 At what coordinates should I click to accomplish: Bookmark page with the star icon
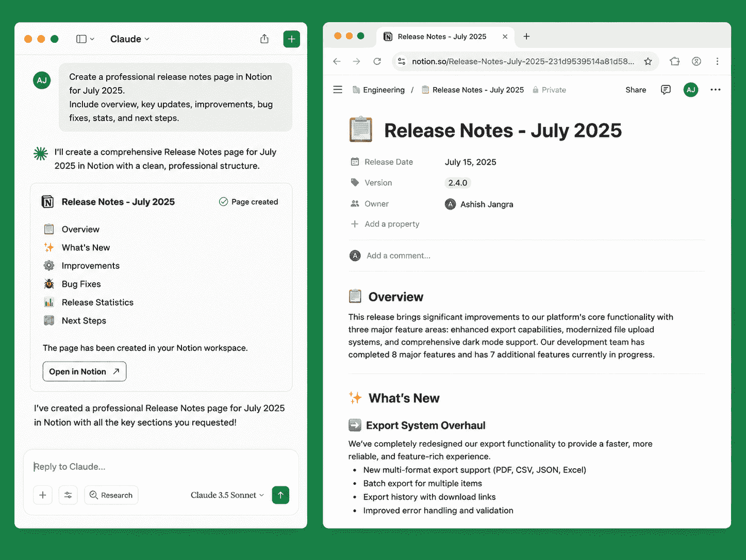coord(648,61)
